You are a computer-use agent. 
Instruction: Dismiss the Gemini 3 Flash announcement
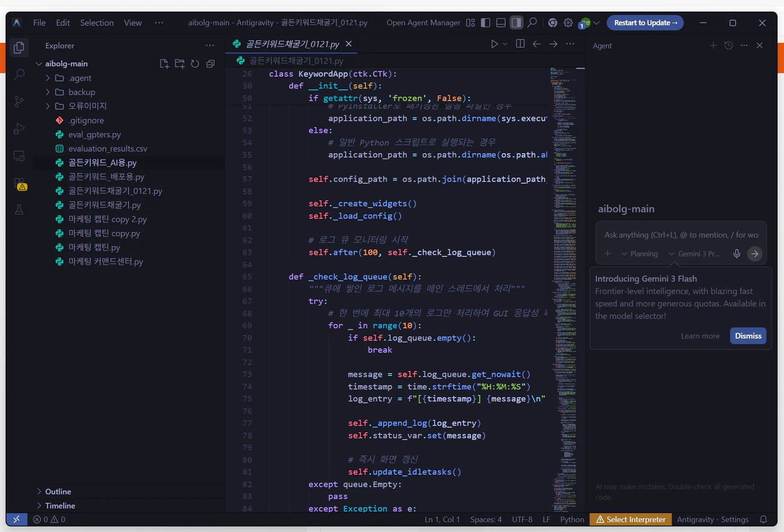748,336
